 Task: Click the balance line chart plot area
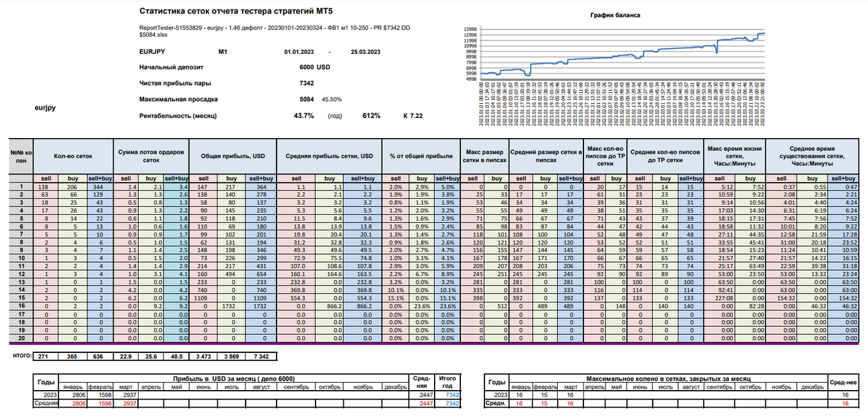pyautogui.click(x=623, y=55)
